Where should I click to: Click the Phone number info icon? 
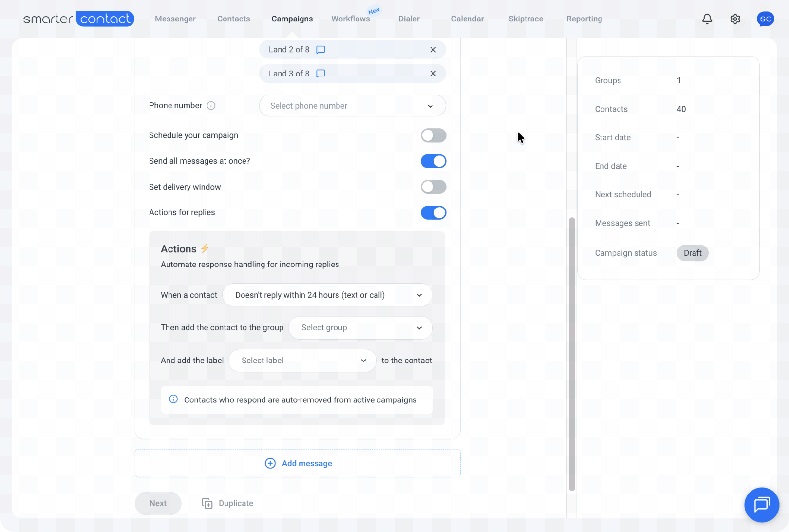211,106
